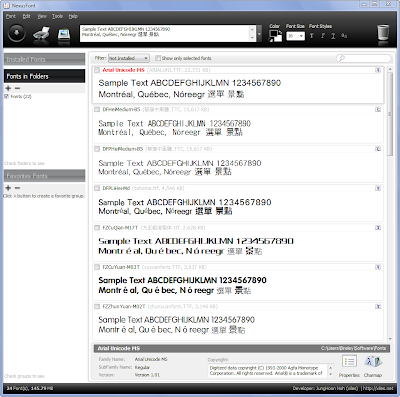Click the printer icon in the toolbar
This screenshot has height=397, width=400.
41,34
